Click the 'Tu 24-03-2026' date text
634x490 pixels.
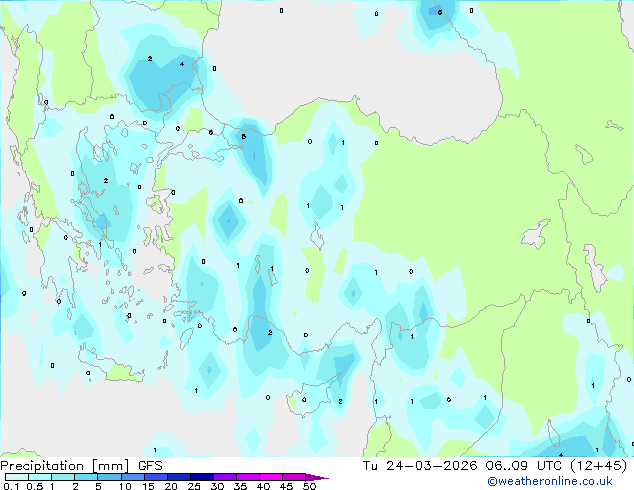click(420, 466)
